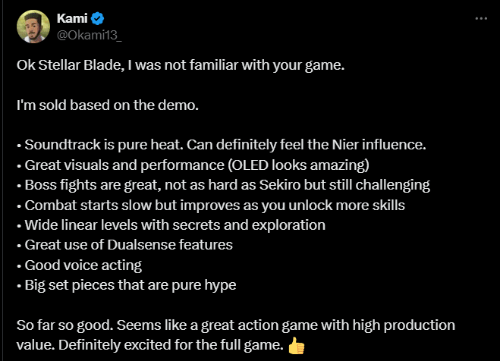
Task: Visit the @Okami13_ handle link
Action: (89, 35)
